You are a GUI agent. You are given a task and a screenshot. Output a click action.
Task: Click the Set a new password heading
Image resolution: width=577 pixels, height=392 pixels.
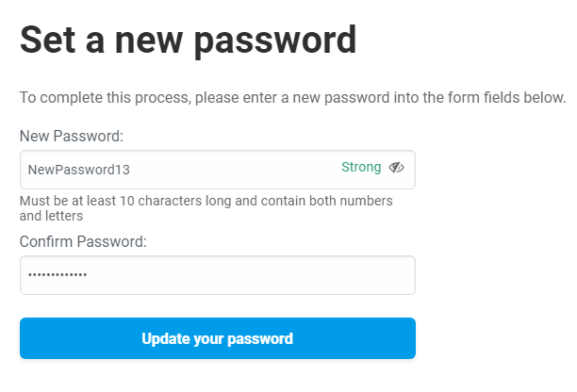coord(188,41)
